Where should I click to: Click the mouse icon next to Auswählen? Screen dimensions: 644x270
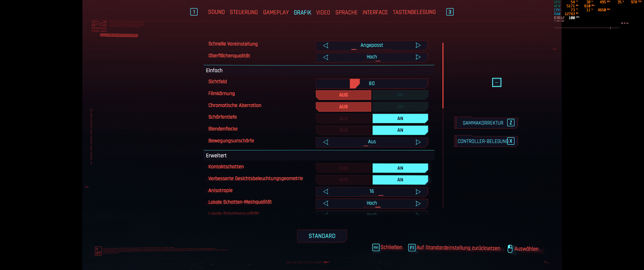point(510,249)
